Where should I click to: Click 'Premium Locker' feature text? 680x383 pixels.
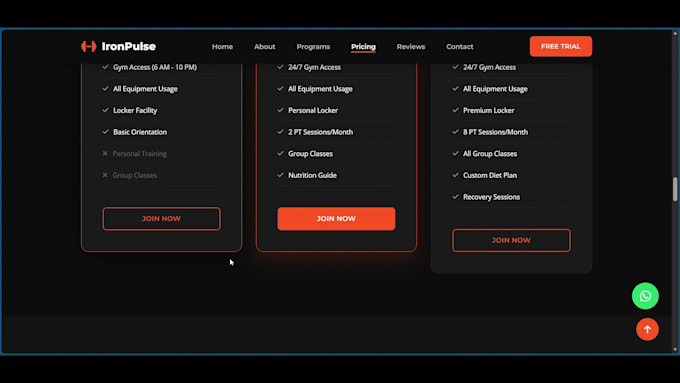488,111
